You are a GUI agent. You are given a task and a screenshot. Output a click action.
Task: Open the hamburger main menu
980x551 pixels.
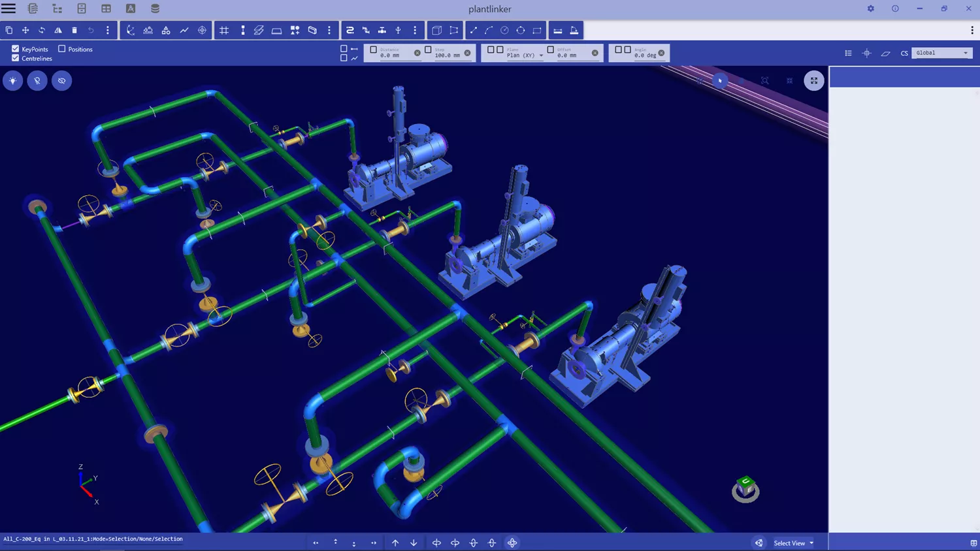coord(8,8)
